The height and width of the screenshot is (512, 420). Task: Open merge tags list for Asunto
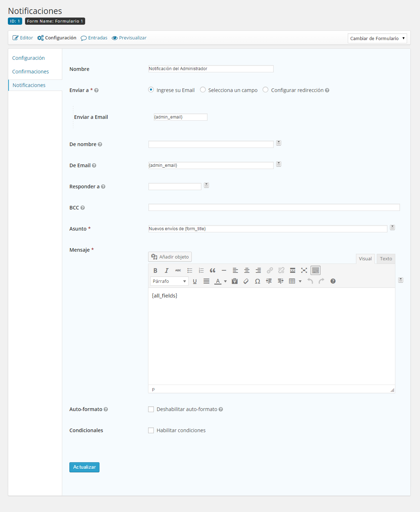point(392,227)
